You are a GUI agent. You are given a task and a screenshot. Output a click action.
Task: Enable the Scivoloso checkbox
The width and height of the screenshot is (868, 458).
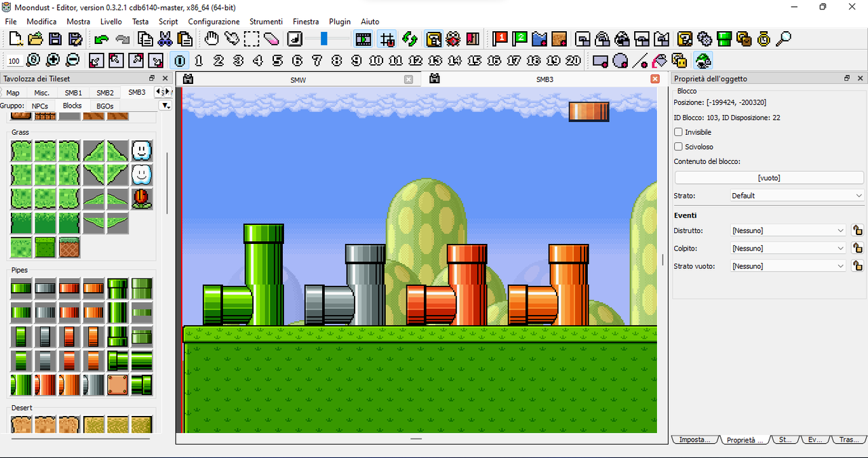coord(679,146)
